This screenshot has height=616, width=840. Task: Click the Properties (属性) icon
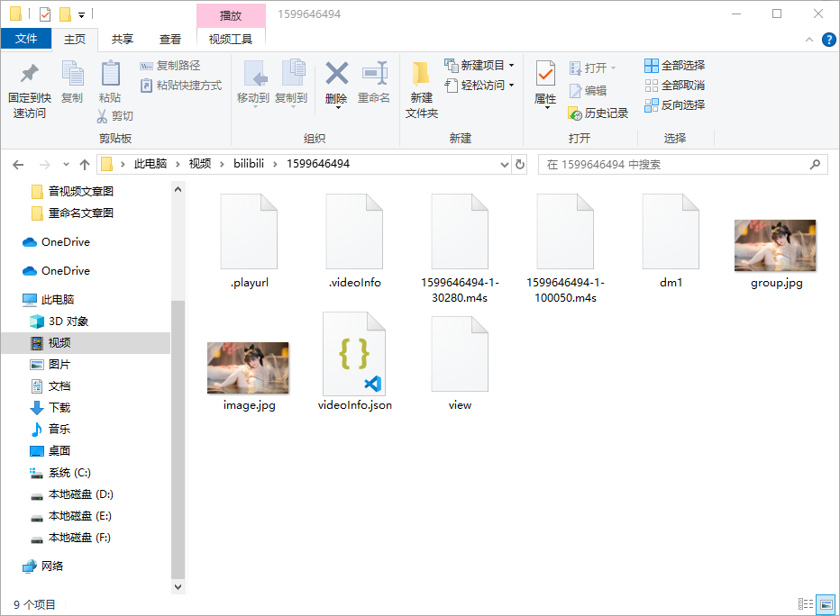click(545, 74)
